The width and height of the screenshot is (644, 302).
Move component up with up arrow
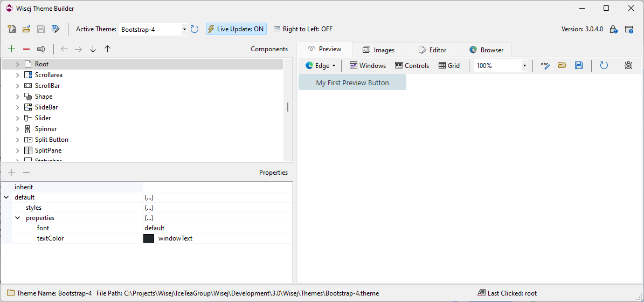pos(108,49)
